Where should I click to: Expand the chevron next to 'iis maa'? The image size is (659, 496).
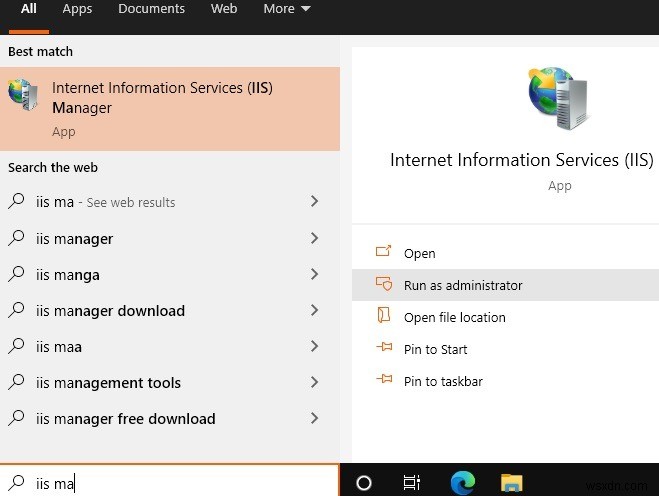click(x=314, y=346)
